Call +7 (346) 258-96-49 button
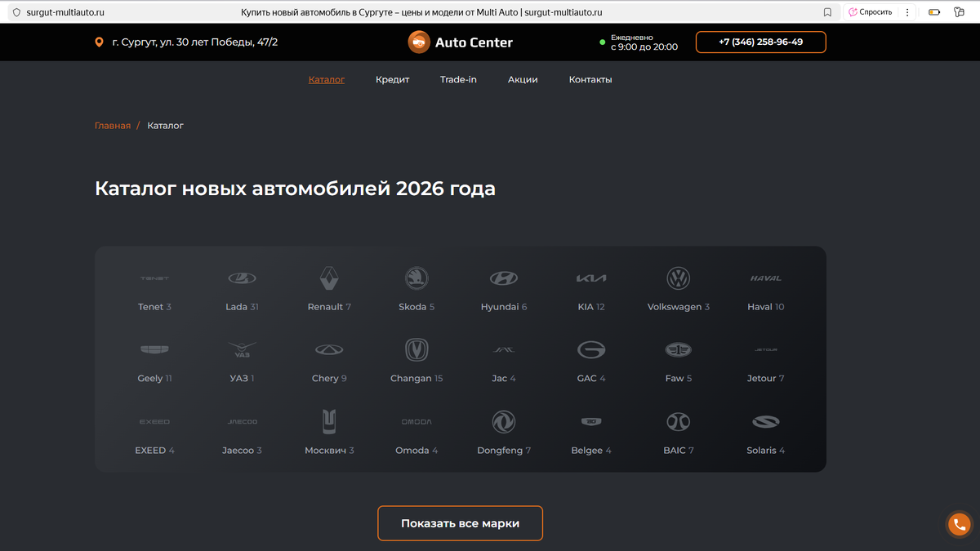980x551 pixels. 760,42
